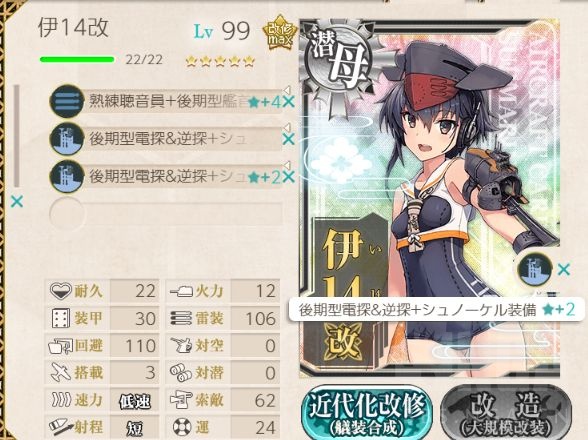Click the radar icon of second equipment slot
The image size is (588, 440).
[67, 139]
